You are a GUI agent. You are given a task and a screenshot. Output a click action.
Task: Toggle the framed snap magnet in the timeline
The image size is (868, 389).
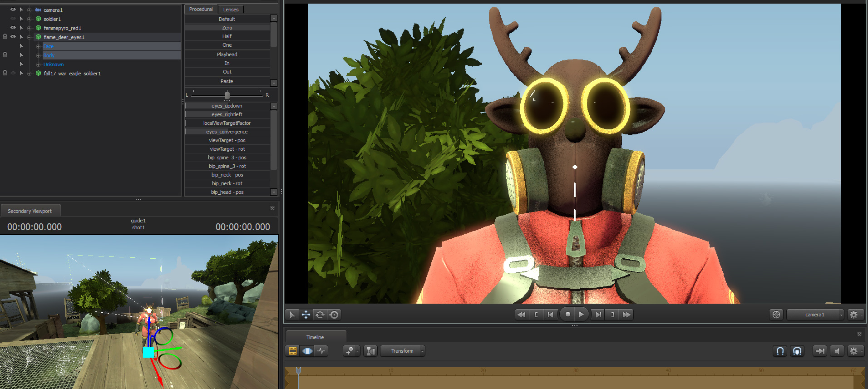[797, 351]
